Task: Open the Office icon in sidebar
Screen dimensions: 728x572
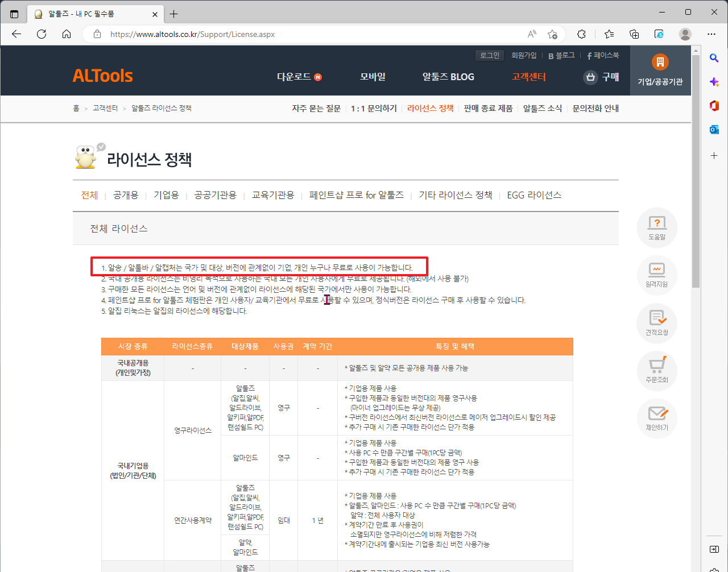Action: [714, 106]
